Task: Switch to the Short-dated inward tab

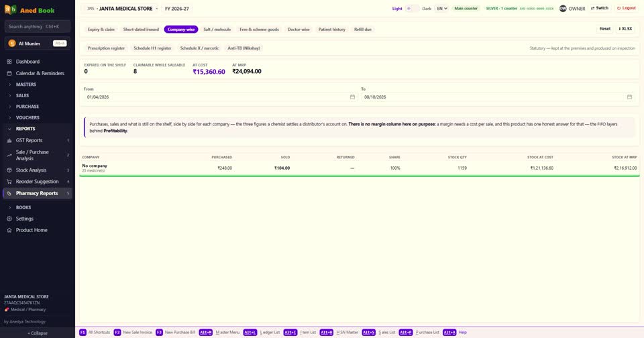Action: (141, 29)
